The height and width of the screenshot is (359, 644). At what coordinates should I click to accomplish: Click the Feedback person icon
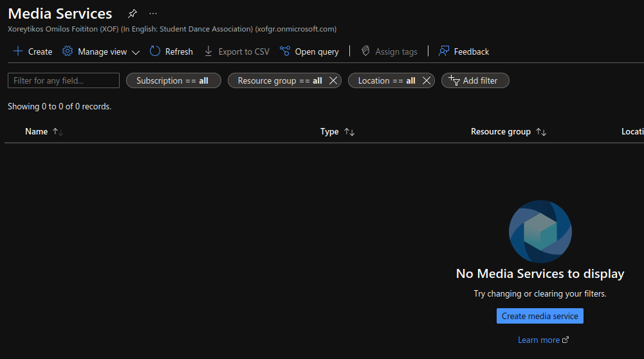(443, 51)
